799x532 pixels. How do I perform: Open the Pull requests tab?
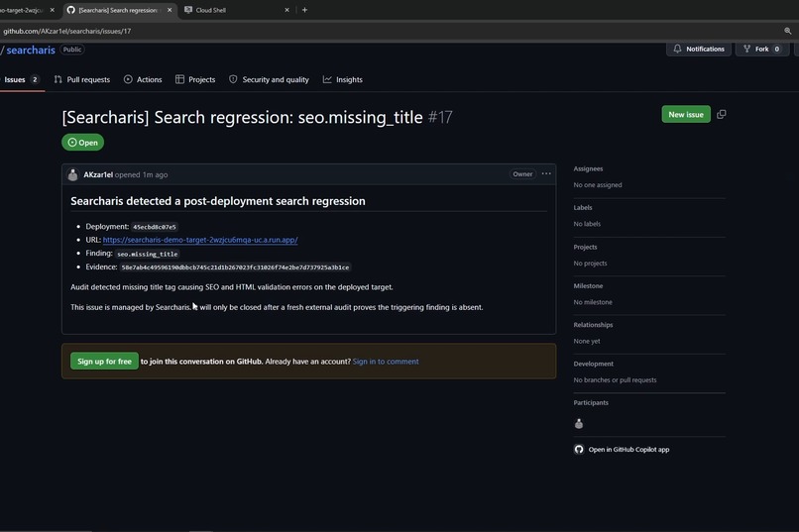[x=82, y=79]
